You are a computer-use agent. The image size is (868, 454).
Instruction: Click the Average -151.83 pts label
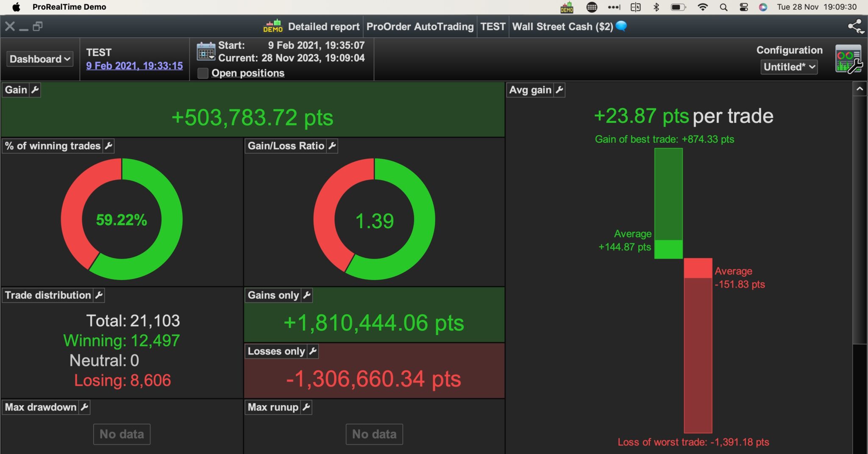(740, 277)
